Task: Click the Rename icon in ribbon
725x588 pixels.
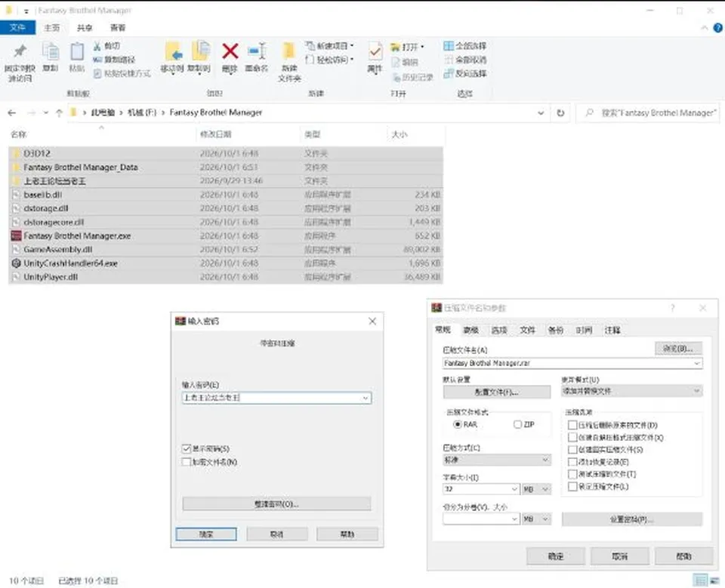Action: (x=257, y=51)
